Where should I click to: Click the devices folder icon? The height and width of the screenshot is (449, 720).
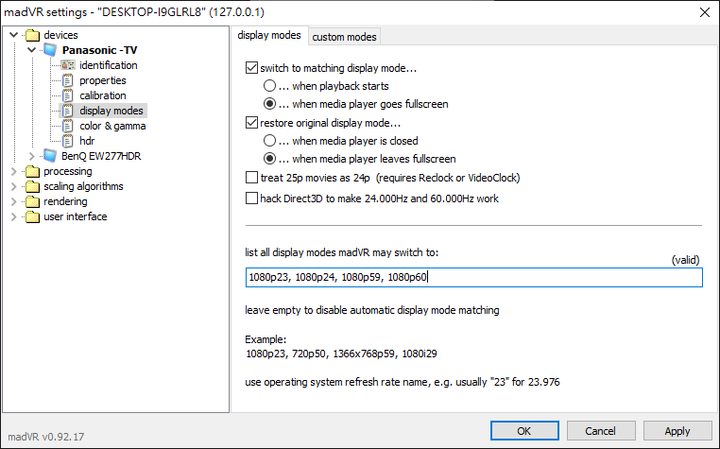click(x=33, y=35)
